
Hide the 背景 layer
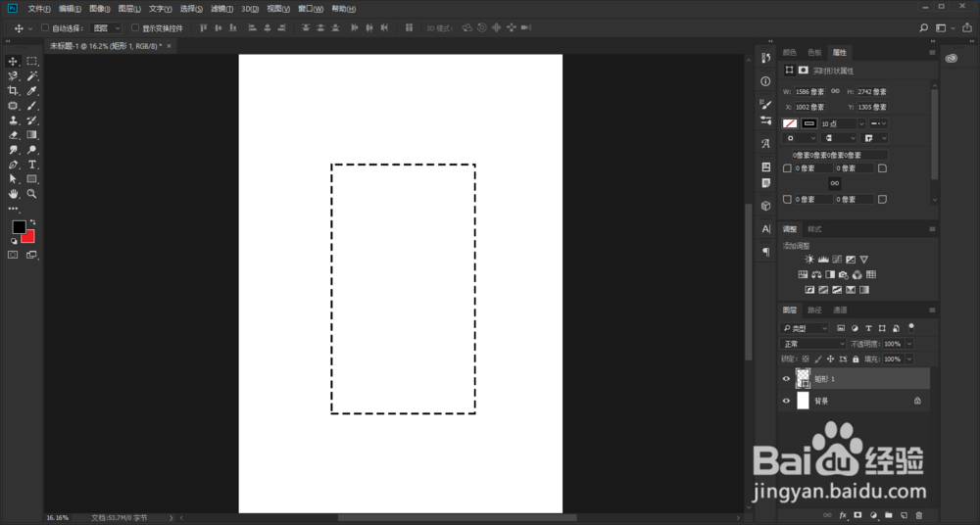coord(786,401)
